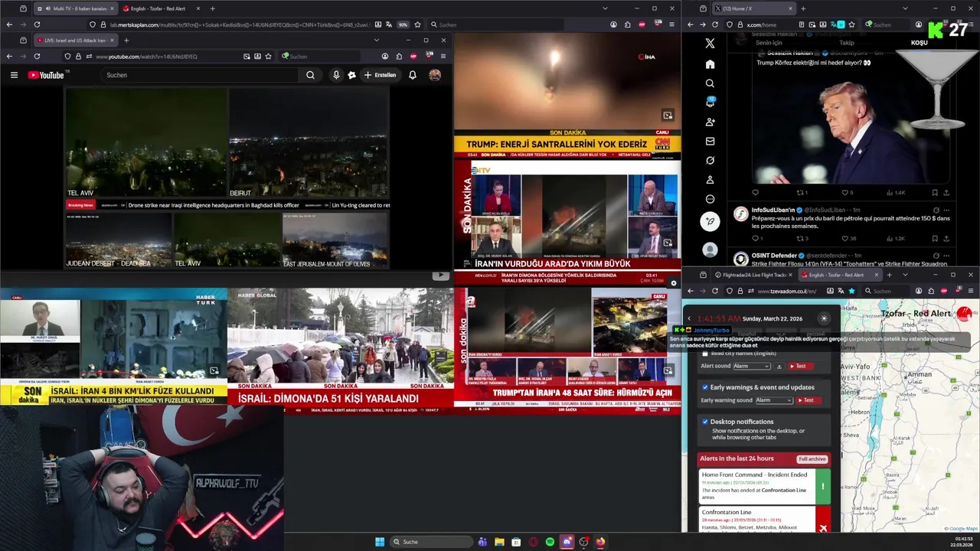Reload the YouTube window page
The image size is (980, 551).
pyautogui.click(x=37, y=57)
